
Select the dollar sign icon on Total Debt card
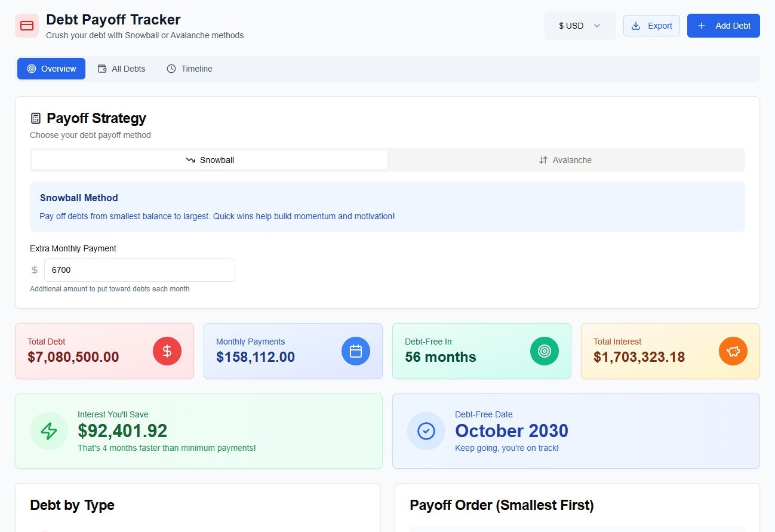pyautogui.click(x=167, y=351)
